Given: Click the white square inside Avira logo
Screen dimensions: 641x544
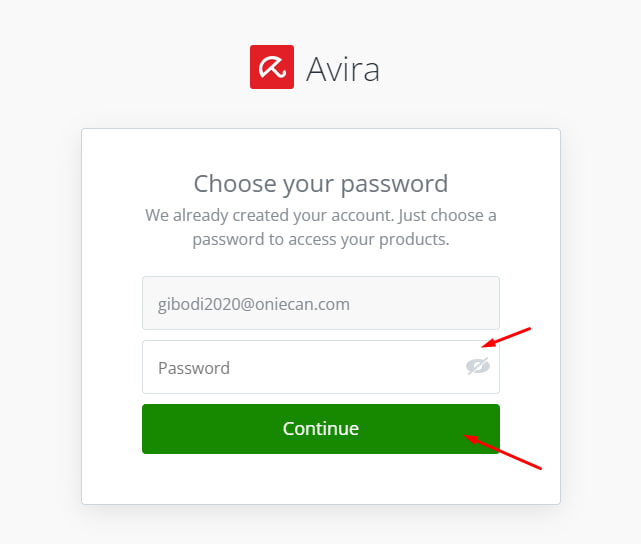Looking at the screenshot, I should (271, 67).
